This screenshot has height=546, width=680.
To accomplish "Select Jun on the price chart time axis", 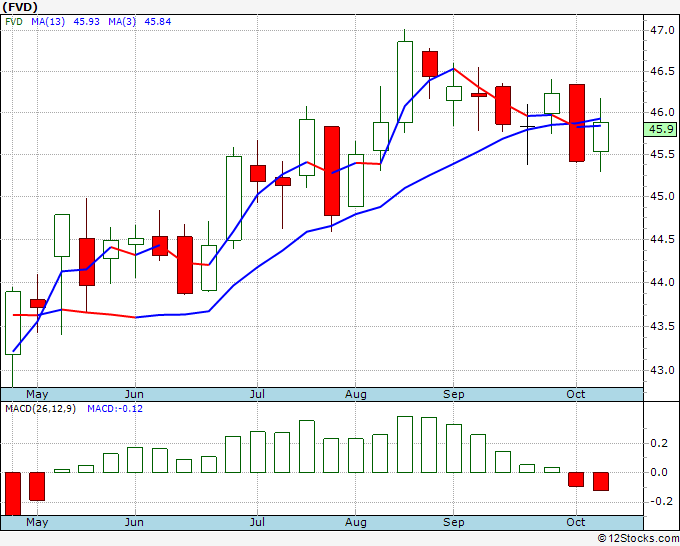I will [134, 395].
